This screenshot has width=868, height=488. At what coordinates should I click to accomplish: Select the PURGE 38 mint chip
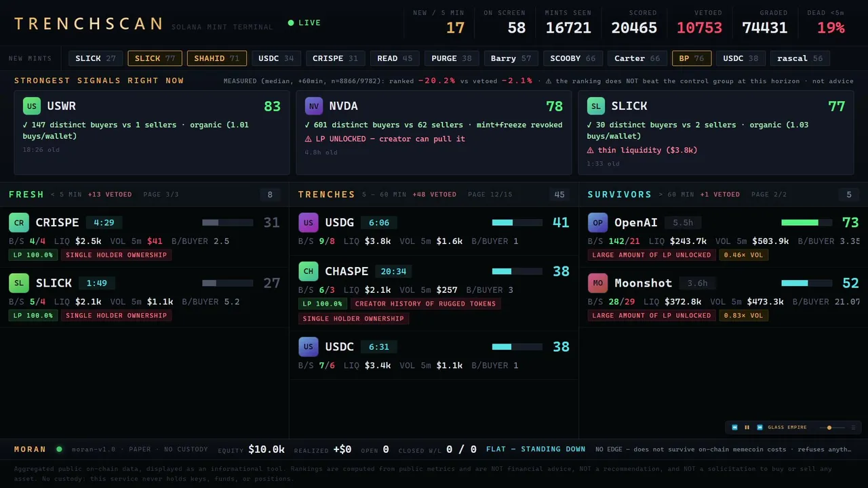point(452,58)
